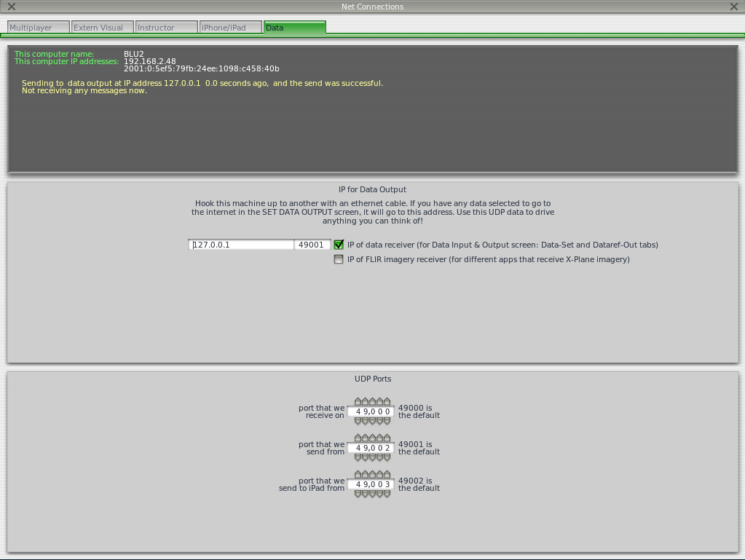Close the window with top-right X
The width and height of the screenshot is (745, 560).
point(733,7)
